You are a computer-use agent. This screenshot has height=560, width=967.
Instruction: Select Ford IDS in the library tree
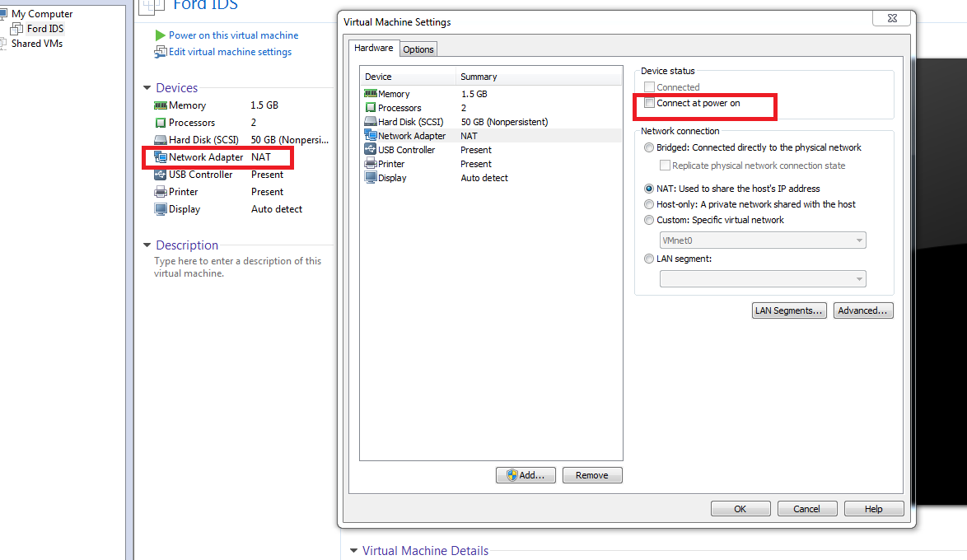(x=45, y=28)
